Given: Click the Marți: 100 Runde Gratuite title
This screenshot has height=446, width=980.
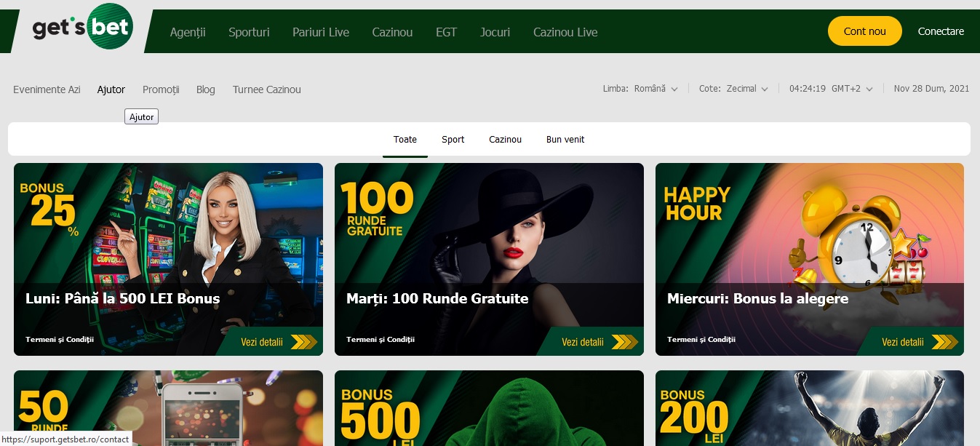Looking at the screenshot, I should click(437, 299).
